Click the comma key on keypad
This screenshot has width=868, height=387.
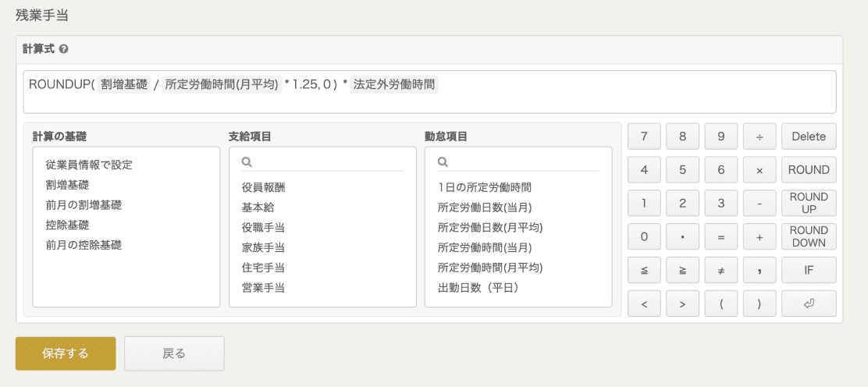point(759,270)
